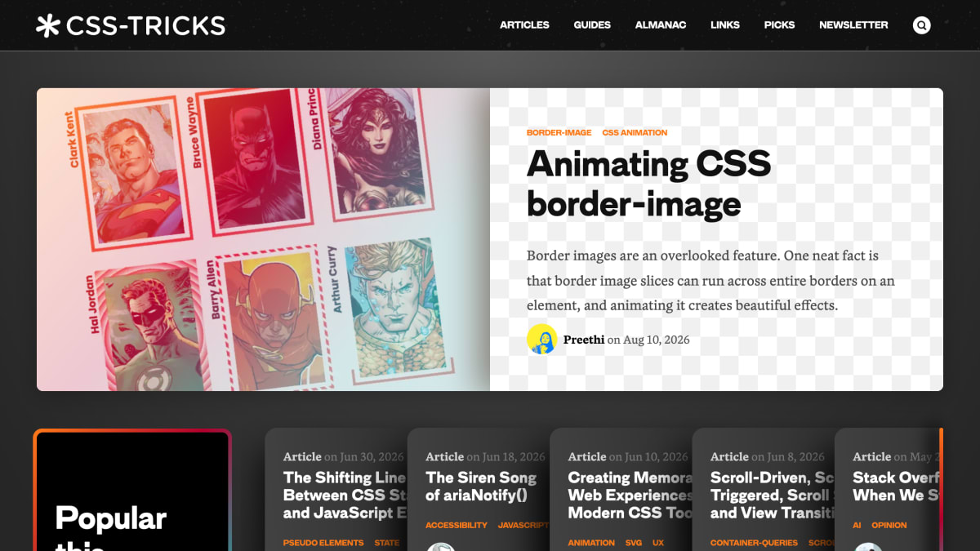Select the SVG tag
Viewport: 980px width, 551px height.
634,543
